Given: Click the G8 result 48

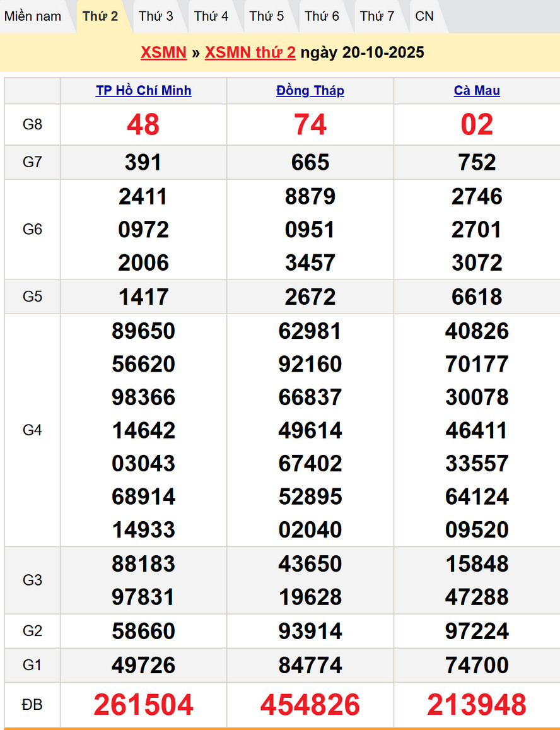Looking at the screenshot, I should coord(143,125).
